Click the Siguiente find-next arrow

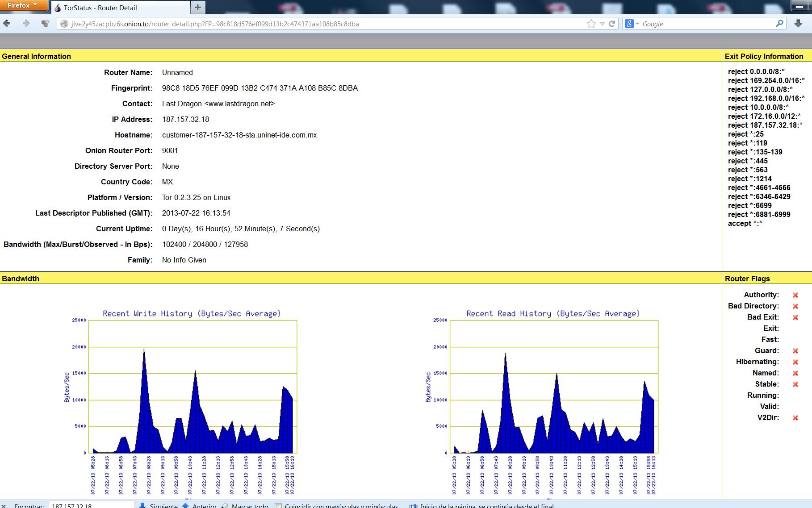point(143,505)
